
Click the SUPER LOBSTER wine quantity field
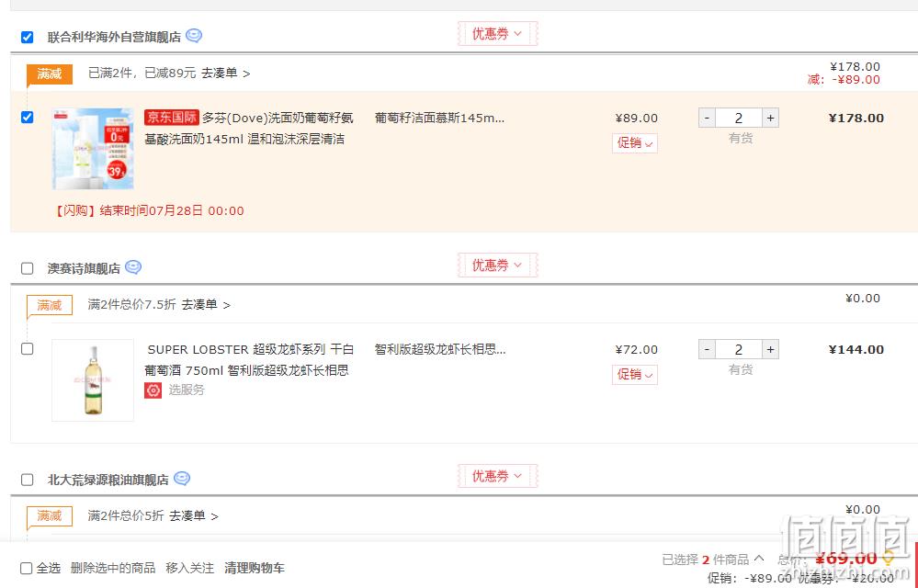(x=739, y=350)
